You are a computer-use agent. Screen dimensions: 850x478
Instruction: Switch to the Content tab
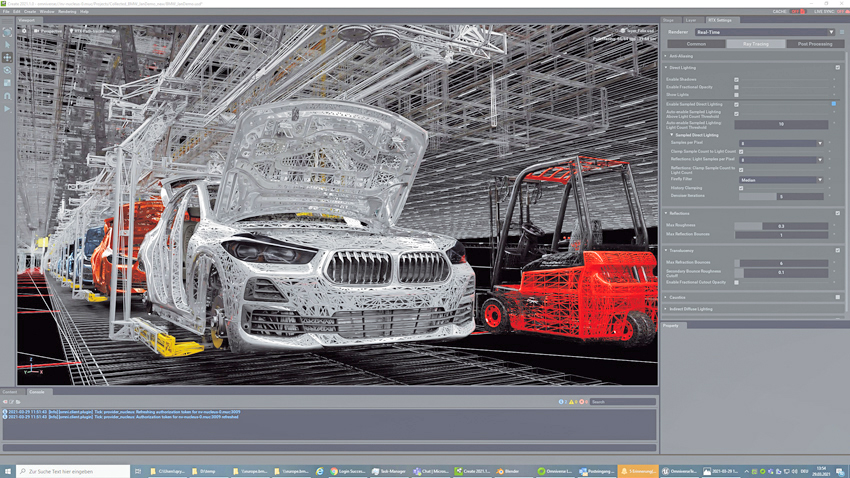(x=10, y=392)
